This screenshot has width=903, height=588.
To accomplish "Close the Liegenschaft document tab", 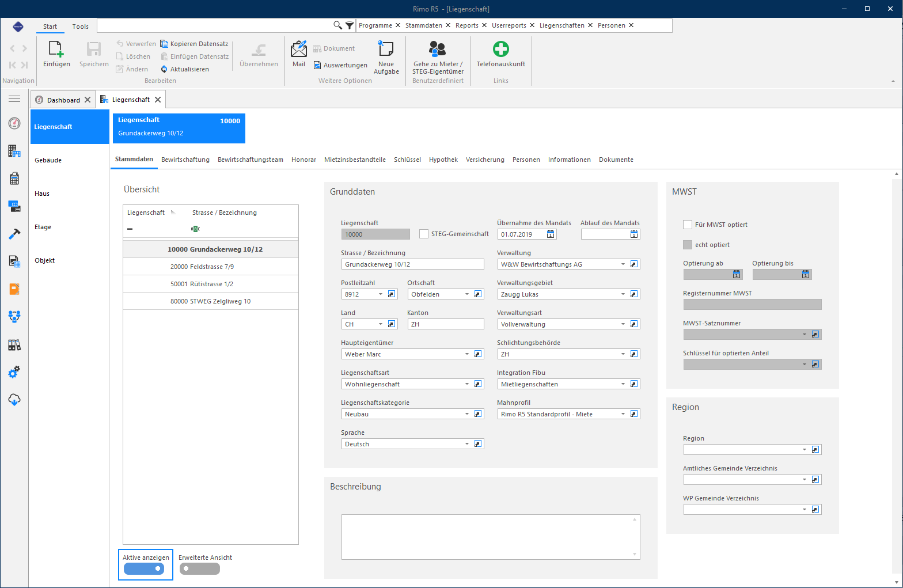I will [158, 100].
